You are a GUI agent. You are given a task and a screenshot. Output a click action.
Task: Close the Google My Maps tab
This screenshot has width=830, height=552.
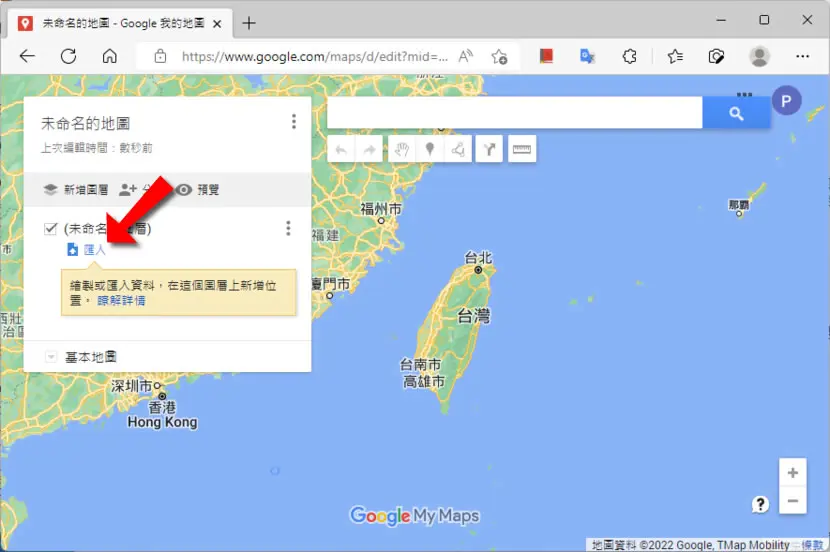(x=217, y=24)
